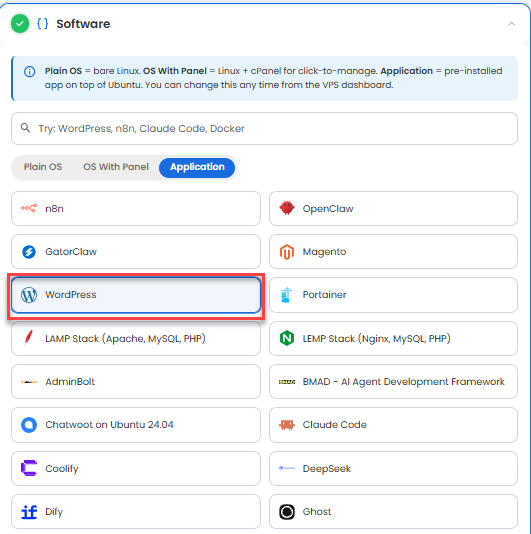Click the blue GatorClaw lightning icon
This screenshot has width=531, height=534.
coord(29,252)
